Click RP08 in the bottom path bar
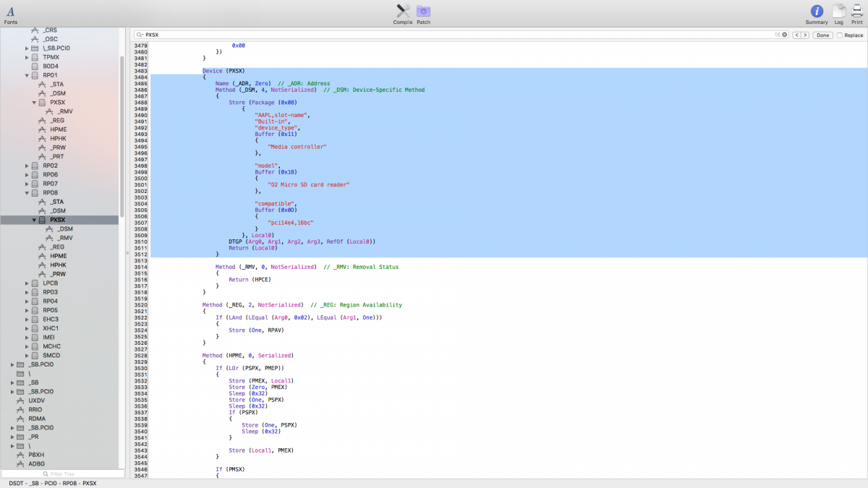 (69, 483)
